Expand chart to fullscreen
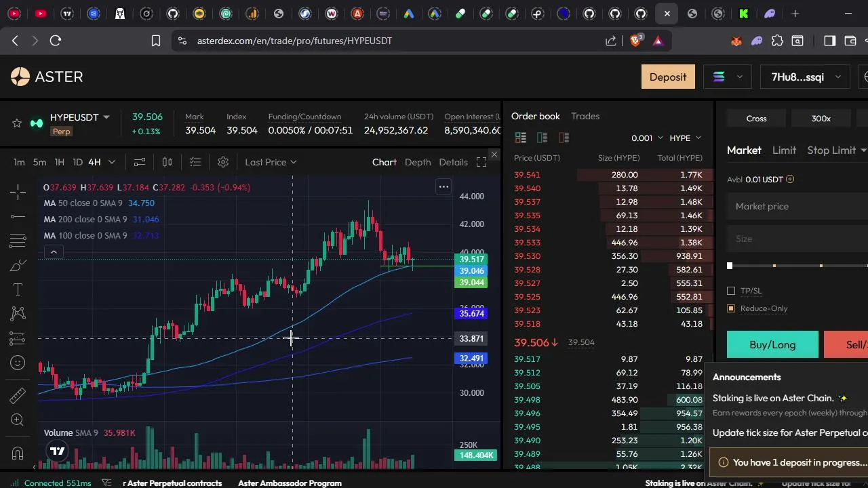 (x=481, y=162)
